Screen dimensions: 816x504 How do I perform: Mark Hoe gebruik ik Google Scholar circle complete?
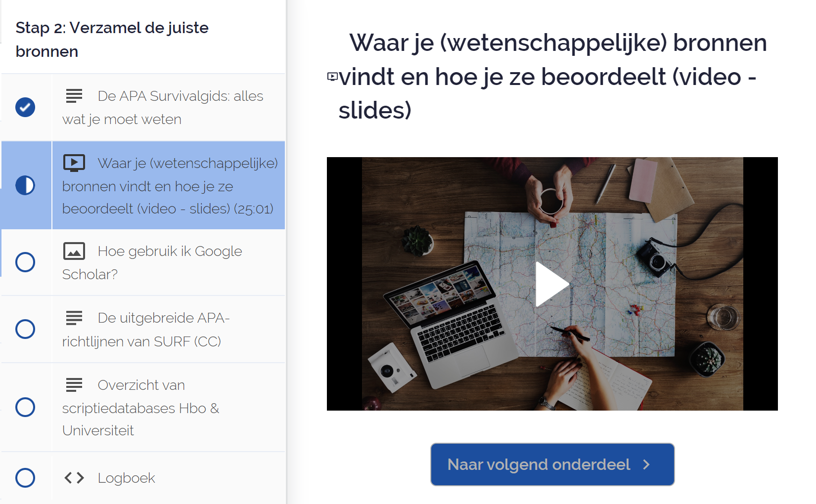(25, 262)
